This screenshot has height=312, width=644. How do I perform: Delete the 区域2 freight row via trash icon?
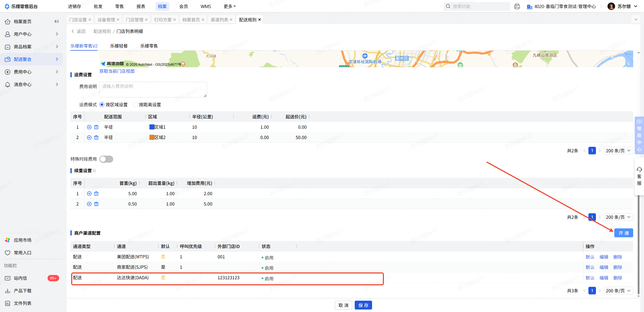[x=96, y=137]
